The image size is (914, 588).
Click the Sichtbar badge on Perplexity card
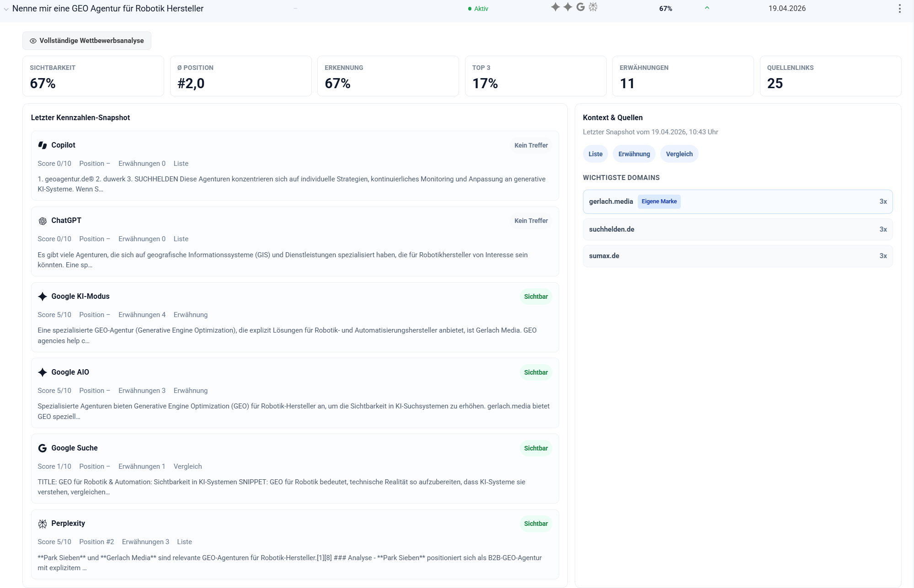535,524
